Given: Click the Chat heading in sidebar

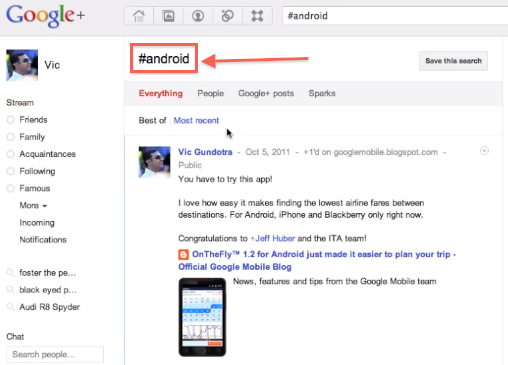Looking at the screenshot, I should [x=15, y=336].
